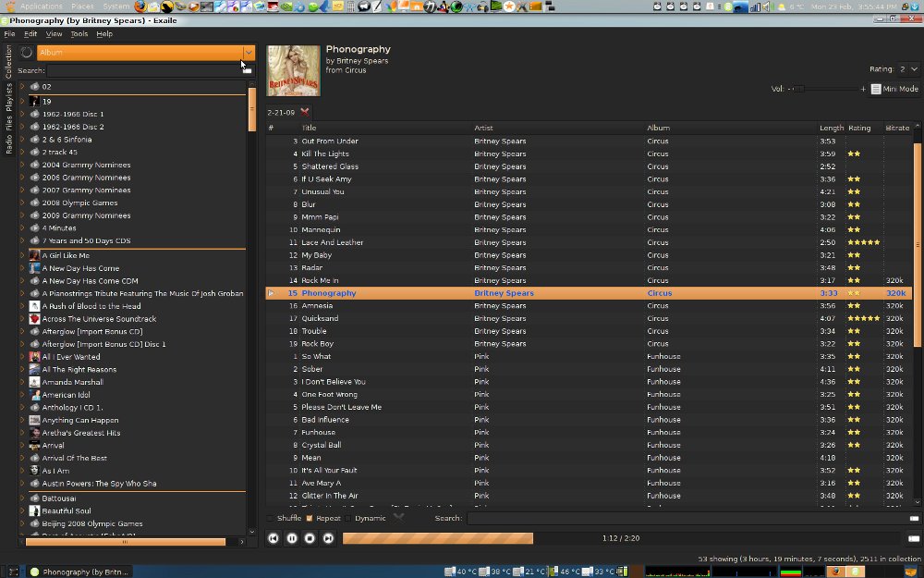Disable the Repeat checkbox
This screenshot has width=924, height=578.
(x=310, y=519)
